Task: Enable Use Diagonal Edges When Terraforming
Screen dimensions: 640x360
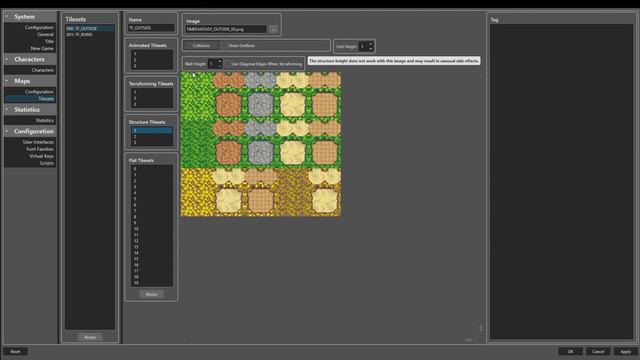Action: (x=228, y=64)
